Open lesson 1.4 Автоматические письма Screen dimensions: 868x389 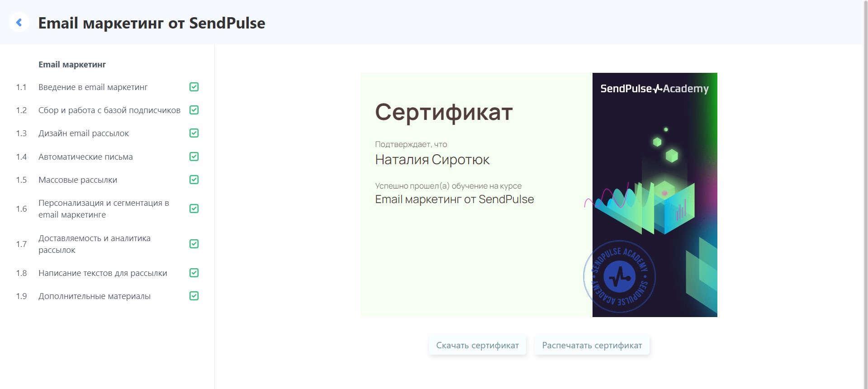[85, 157]
